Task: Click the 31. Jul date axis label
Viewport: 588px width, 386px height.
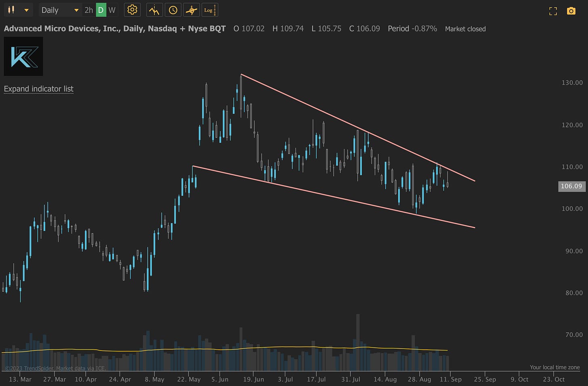Action: click(x=351, y=379)
